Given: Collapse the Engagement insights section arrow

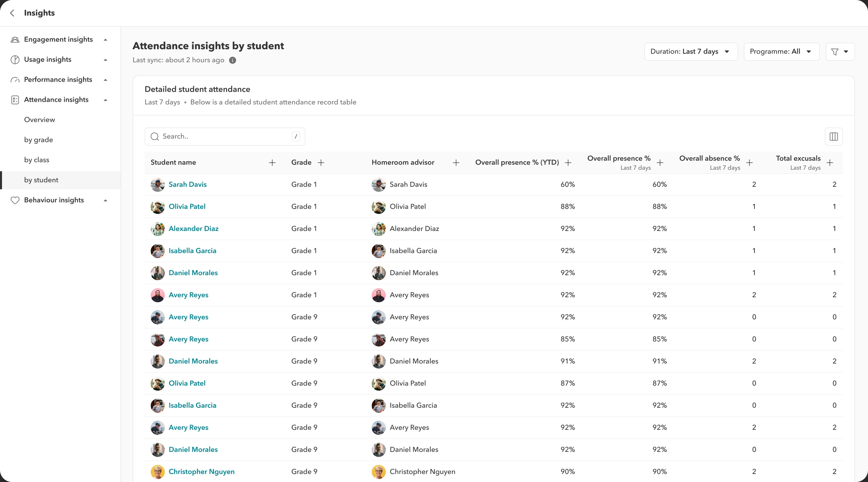Looking at the screenshot, I should coord(105,40).
